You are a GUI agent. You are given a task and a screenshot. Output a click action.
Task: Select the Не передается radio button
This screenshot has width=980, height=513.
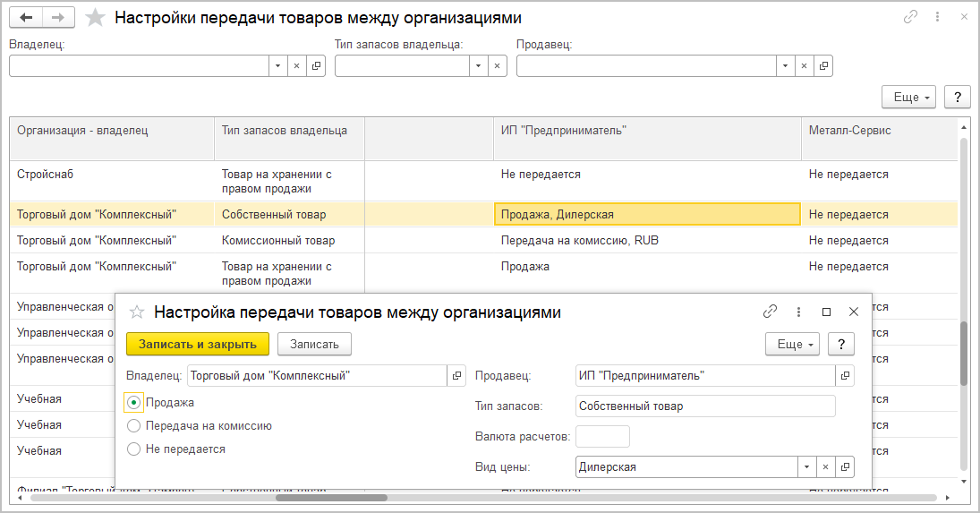(134, 449)
